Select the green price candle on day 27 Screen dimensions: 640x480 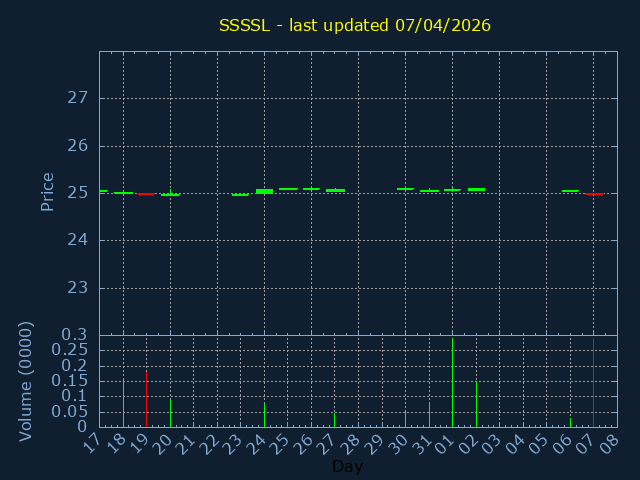coord(336,190)
